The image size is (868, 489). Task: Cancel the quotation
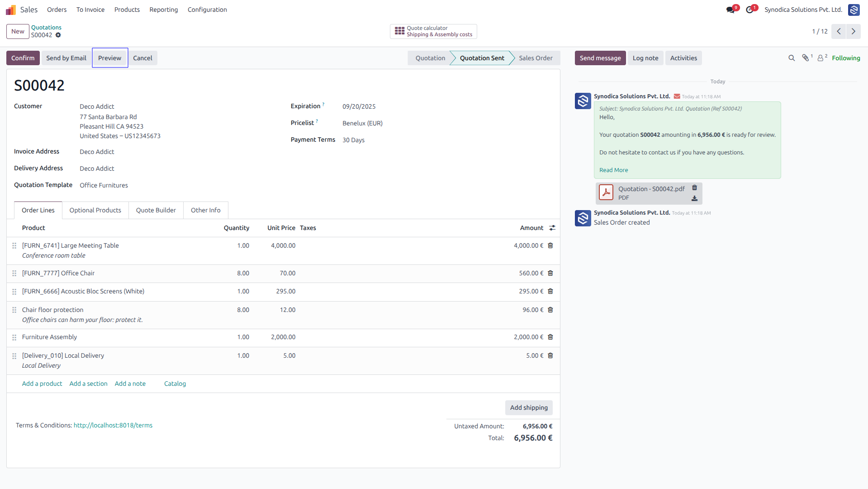[142, 58]
